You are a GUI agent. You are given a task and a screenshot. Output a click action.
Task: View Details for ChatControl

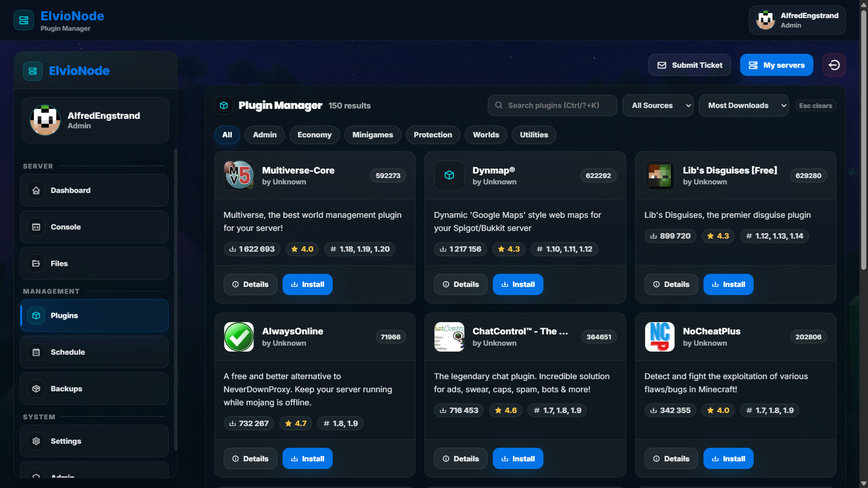click(461, 459)
